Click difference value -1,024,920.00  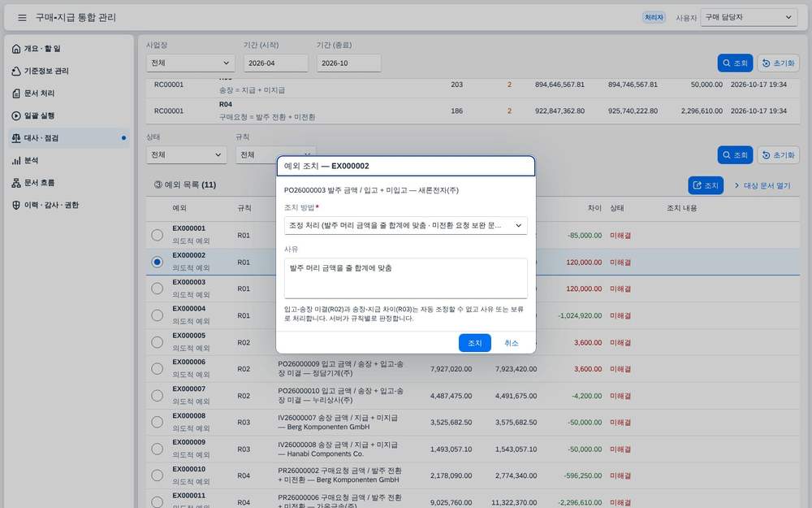pos(580,315)
